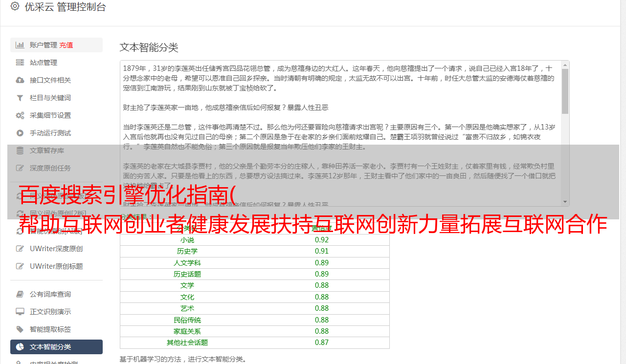
Task: Click the cloud icon for 接口文件相关
Action: point(20,80)
